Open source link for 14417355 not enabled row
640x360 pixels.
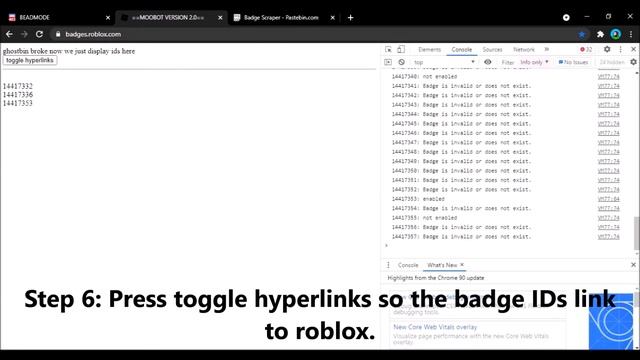[x=609, y=218]
